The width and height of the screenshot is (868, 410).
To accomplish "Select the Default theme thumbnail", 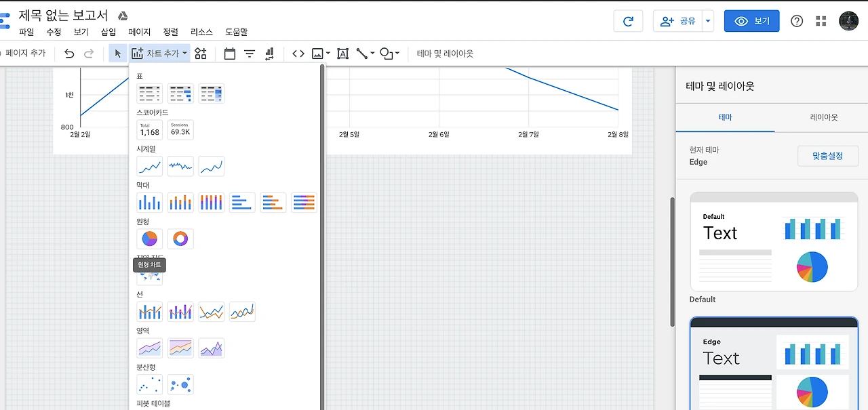I will (774, 241).
